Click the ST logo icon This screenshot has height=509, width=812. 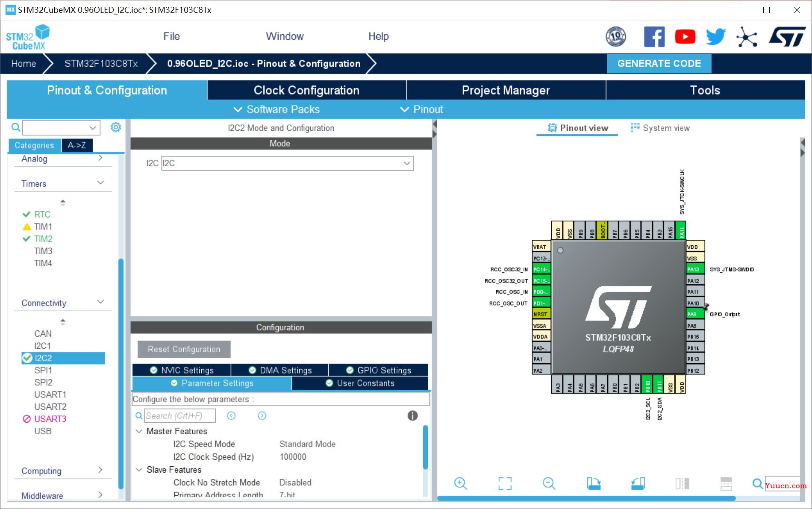787,37
